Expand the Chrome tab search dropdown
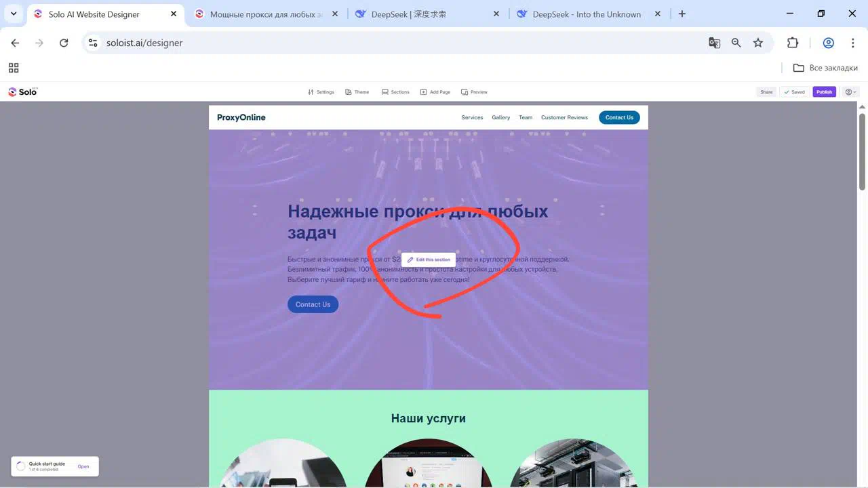The width and height of the screenshot is (868, 488). point(14,14)
